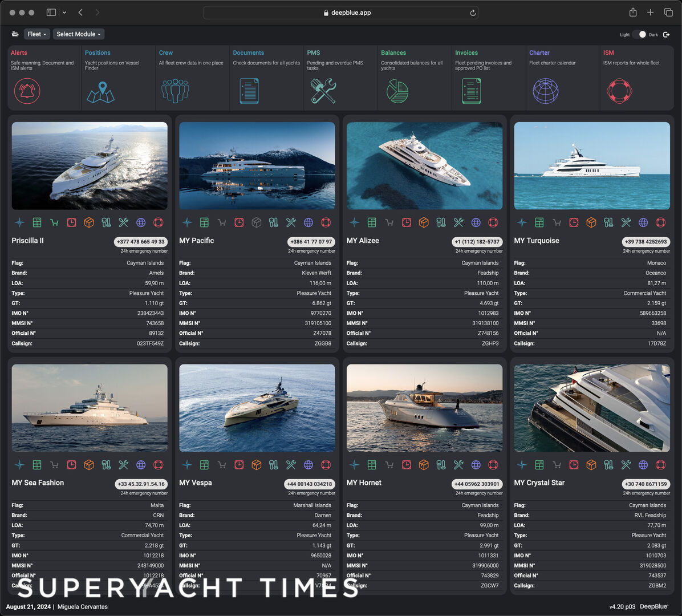This screenshot has width=682, height=616.
Task: Click the lifebuoy ISM icon under MY Alizee
Action: click(493, 222)
